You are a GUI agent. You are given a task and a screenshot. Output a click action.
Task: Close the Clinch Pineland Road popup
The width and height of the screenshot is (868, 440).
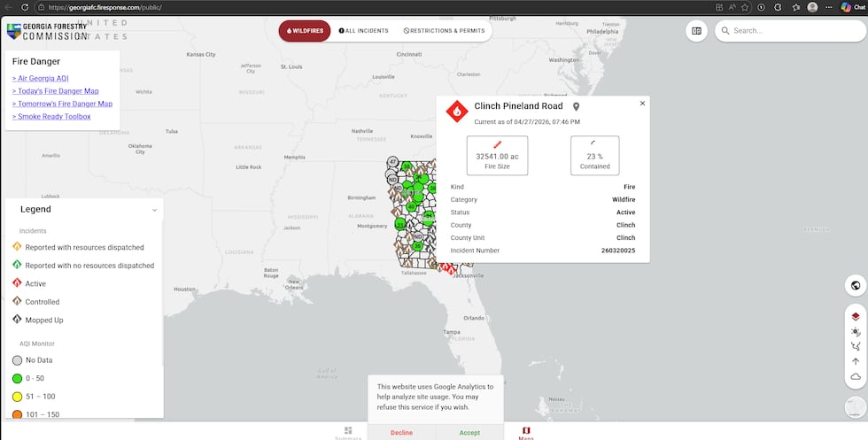[642, 104]
